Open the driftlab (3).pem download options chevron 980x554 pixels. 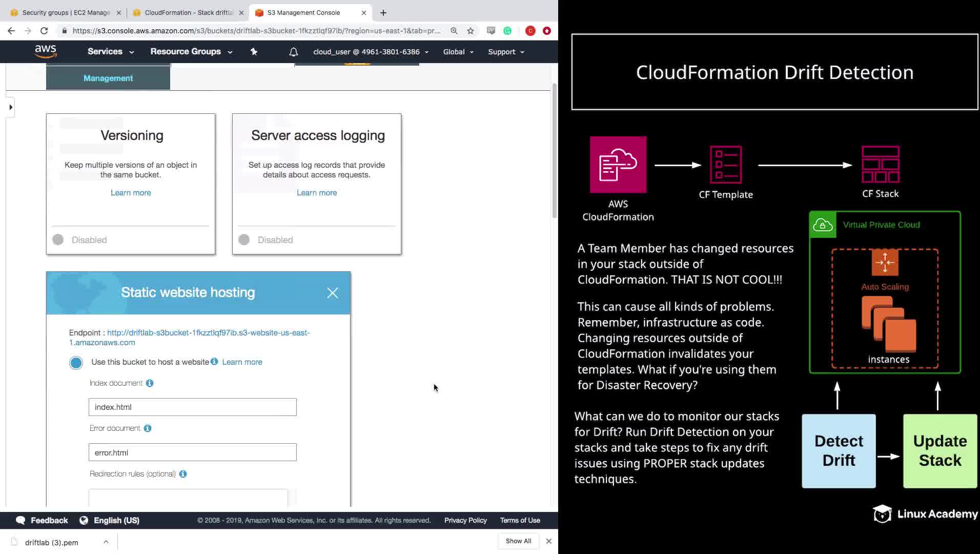tap(106, 542)
